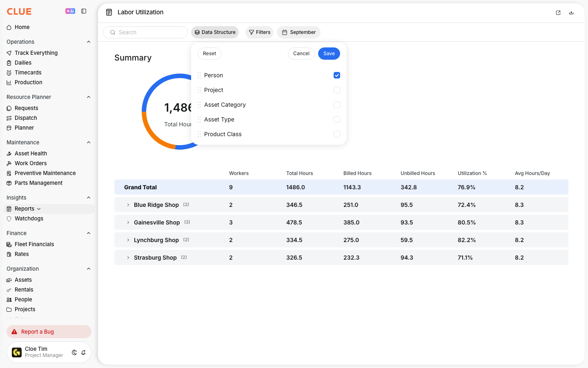
Task: Expand the Strasburg Shop row
Action: coord(128,258)
